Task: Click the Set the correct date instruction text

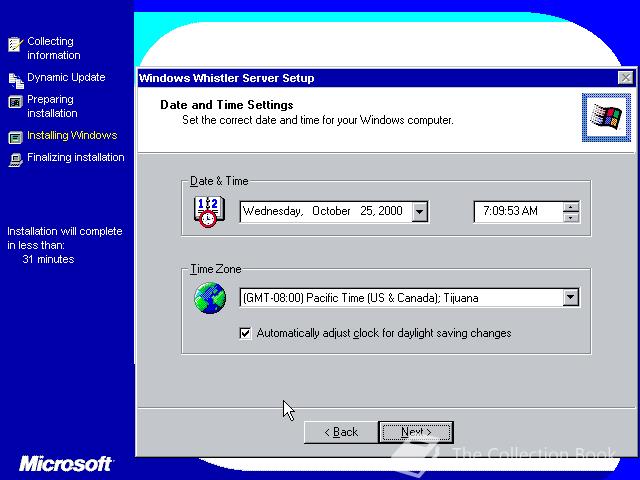Action: (318, 120)
